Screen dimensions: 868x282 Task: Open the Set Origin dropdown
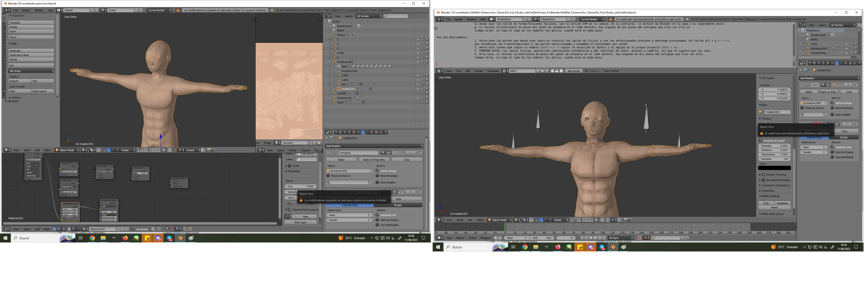pyautogui.click(x=31, y=71)
